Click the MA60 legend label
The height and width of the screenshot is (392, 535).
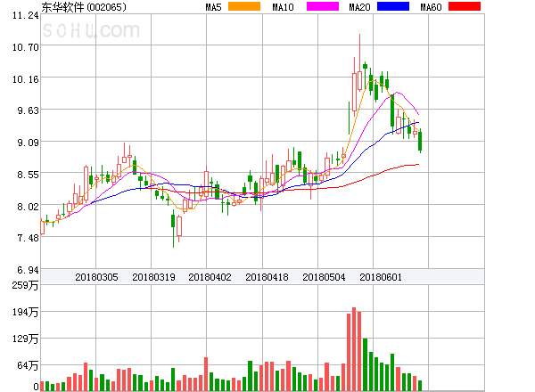(431, 7)
